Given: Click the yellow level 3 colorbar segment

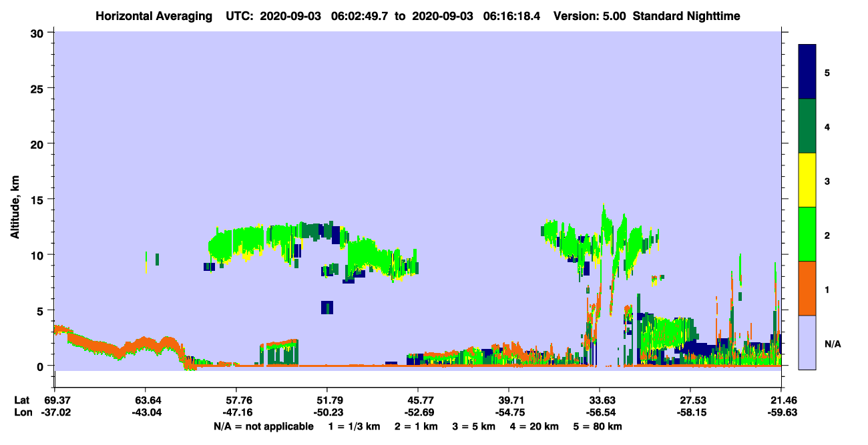Looking at the screenshot, I should (x=807, y=180).
